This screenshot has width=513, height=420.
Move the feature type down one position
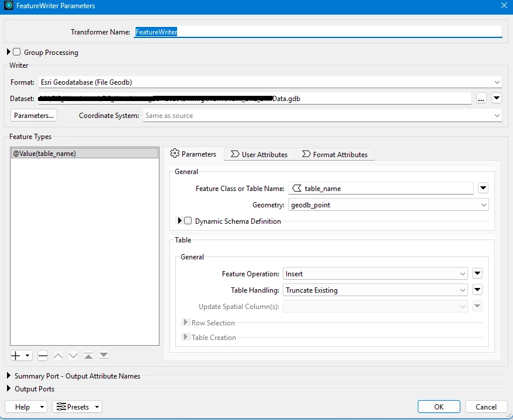[73, 356]
